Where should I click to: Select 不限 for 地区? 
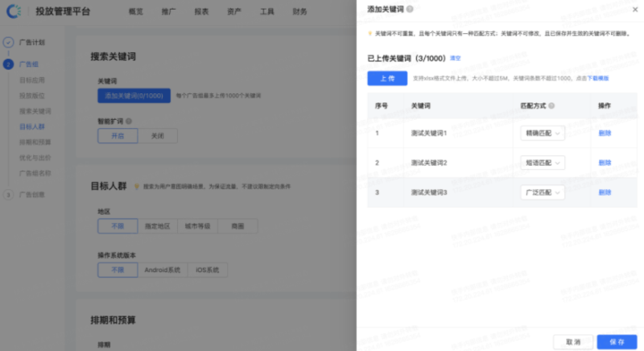point(118,226)
